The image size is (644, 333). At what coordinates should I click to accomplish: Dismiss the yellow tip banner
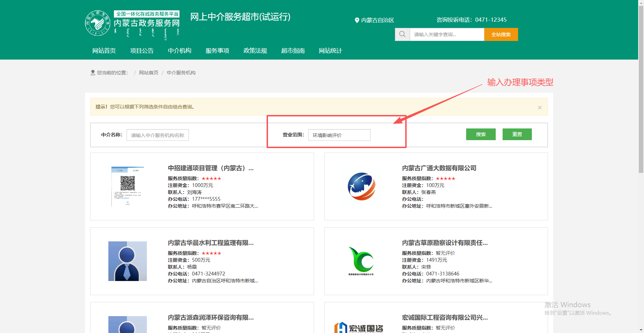tap(539, 107)
